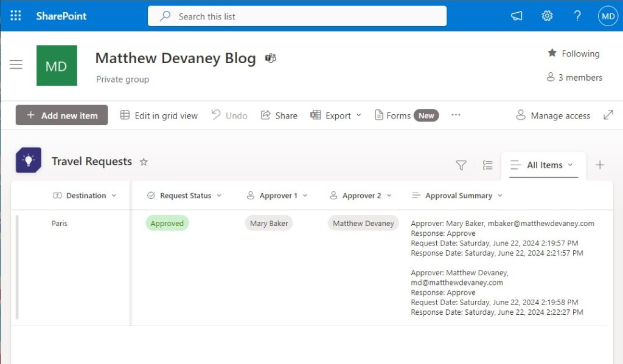The image size is (623, 364).
Task: Click the expand content arrows icon
Action: tap(608, 115)
